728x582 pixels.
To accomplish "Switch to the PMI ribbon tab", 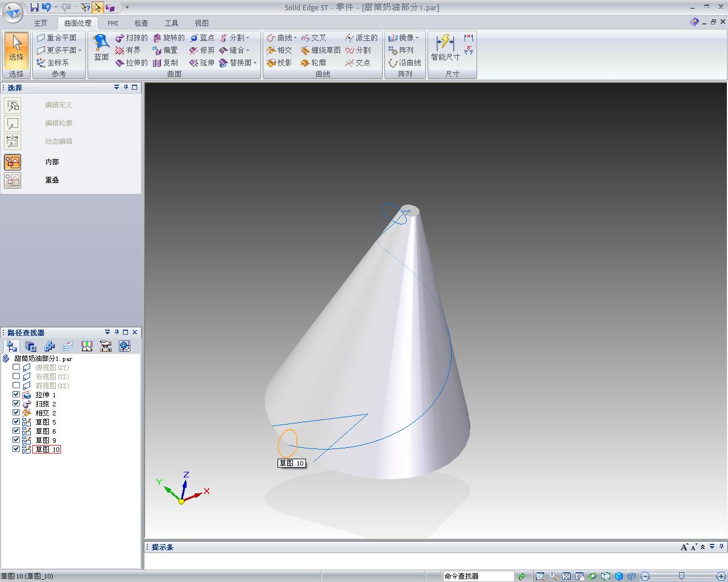I will click(x=113, y=23).
